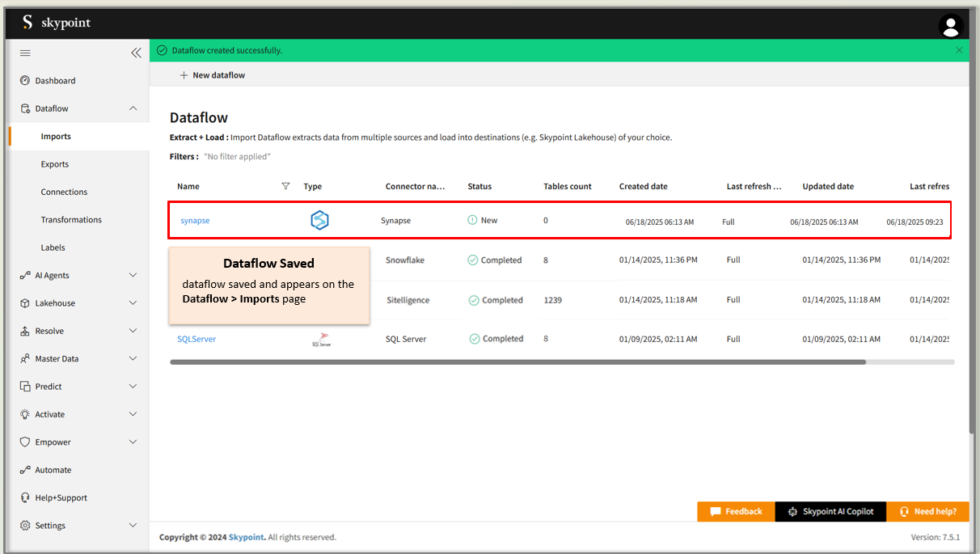Click Completed check icon in Snowflake row
980x554 pixels.
473,260
